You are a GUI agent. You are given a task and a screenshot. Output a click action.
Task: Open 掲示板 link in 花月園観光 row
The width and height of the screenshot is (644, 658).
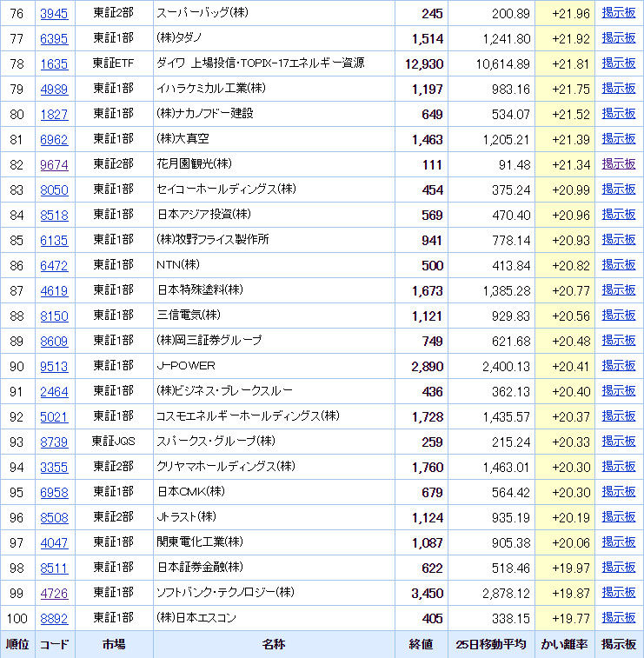619,164
